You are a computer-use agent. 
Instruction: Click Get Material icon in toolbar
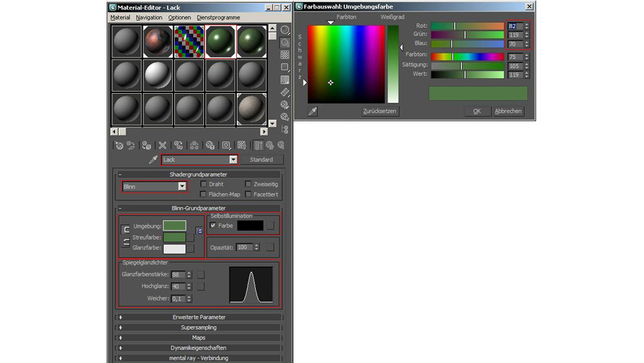click(119, 146)
